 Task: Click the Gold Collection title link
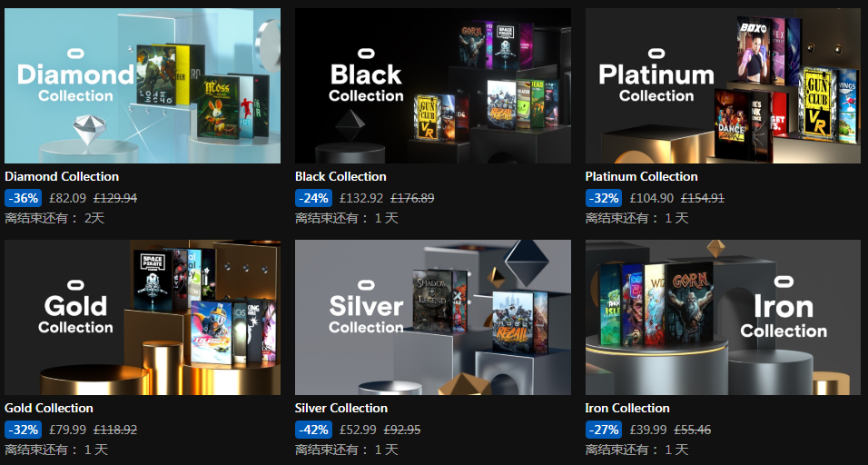[49, 408]
